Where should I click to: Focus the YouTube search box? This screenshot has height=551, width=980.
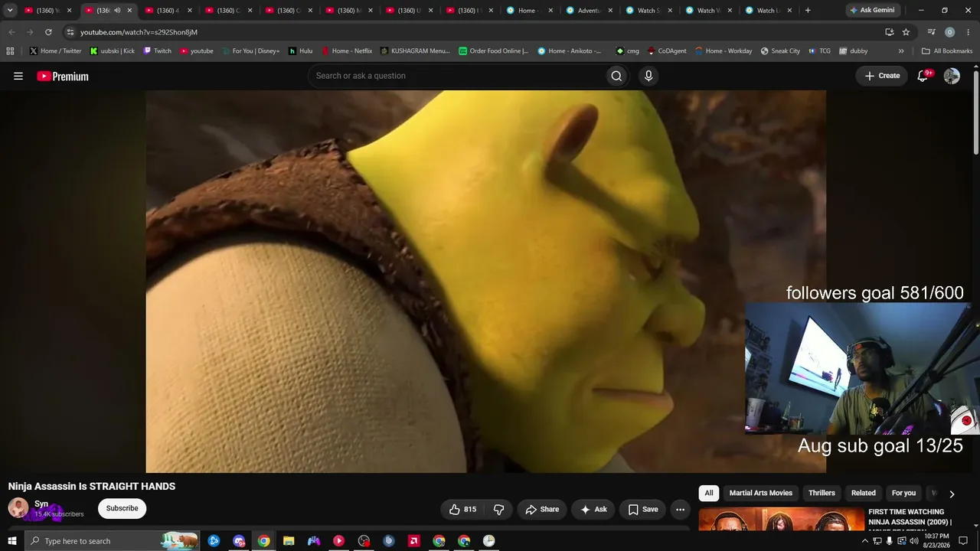(x=456, y=76)
